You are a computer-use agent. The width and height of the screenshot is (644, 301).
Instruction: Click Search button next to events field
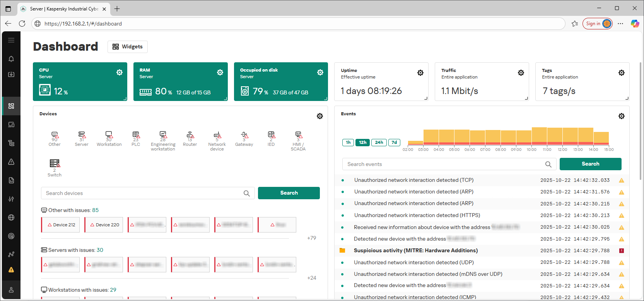tap(590, 164)
